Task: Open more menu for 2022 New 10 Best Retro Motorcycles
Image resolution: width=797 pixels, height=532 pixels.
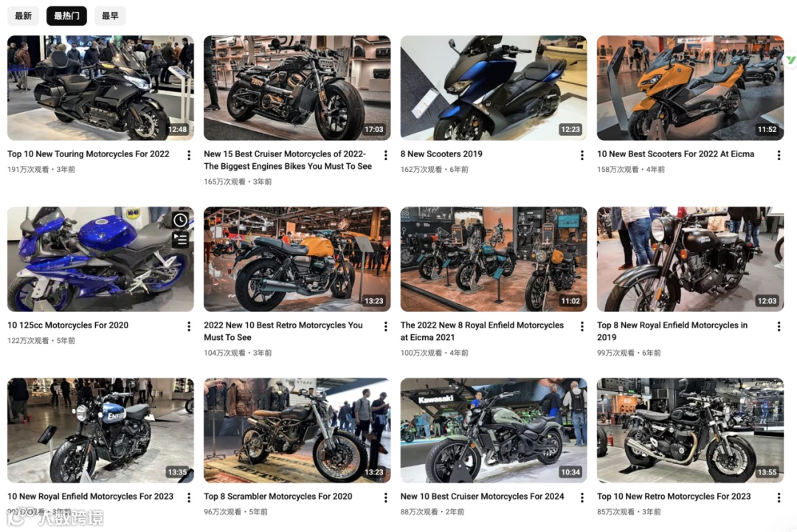Action: point(386,326)
